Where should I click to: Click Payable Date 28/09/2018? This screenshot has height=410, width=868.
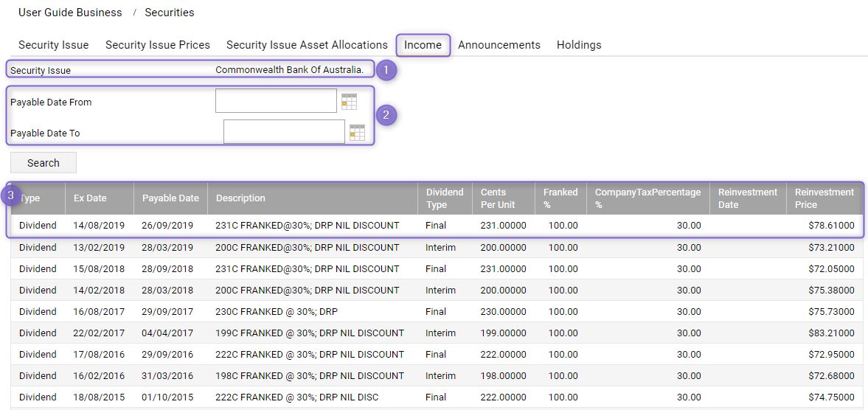pyautogui.click(x=167, y=269)
